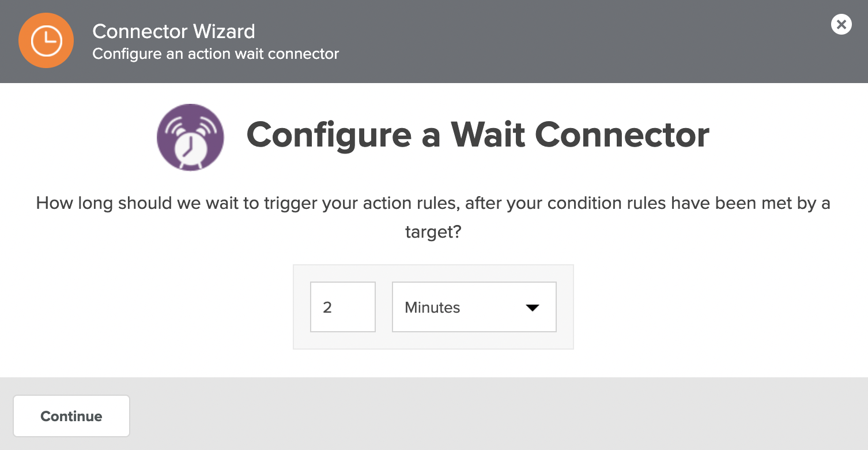The height and width of the screenshot is (450, 868).
Task: Open the Minutes time unit dropdown
Action: click(474, 307)
